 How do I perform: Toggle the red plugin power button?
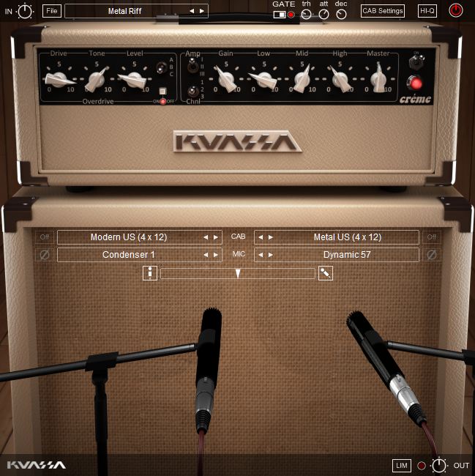coord(455,11)
